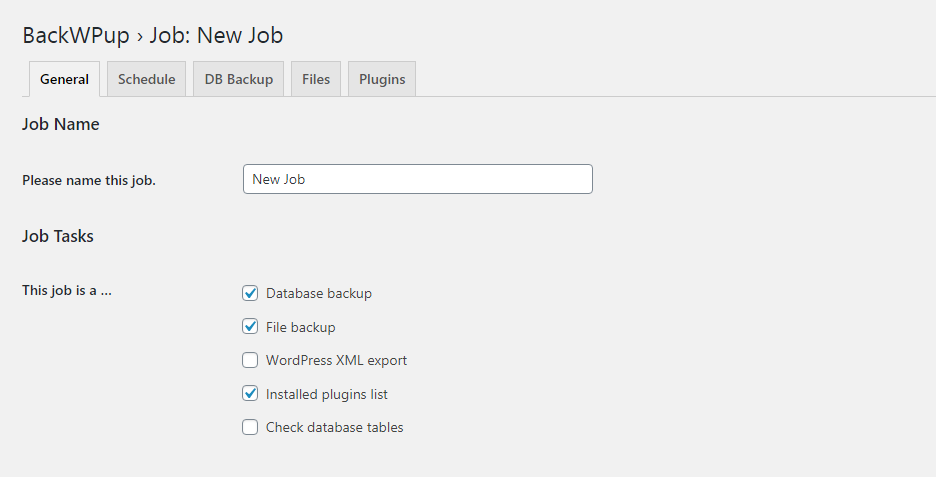Tick the Check database tables checkbox
This screenshot has width=936, height=477.
(x=250, y=427)
